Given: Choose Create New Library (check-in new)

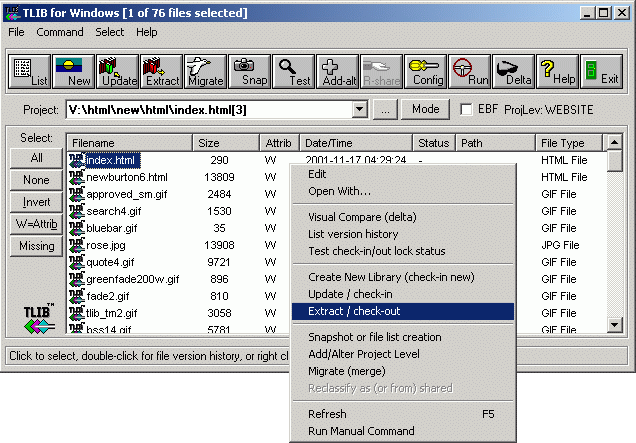Looking at the screenshot, I should [403, 277].
